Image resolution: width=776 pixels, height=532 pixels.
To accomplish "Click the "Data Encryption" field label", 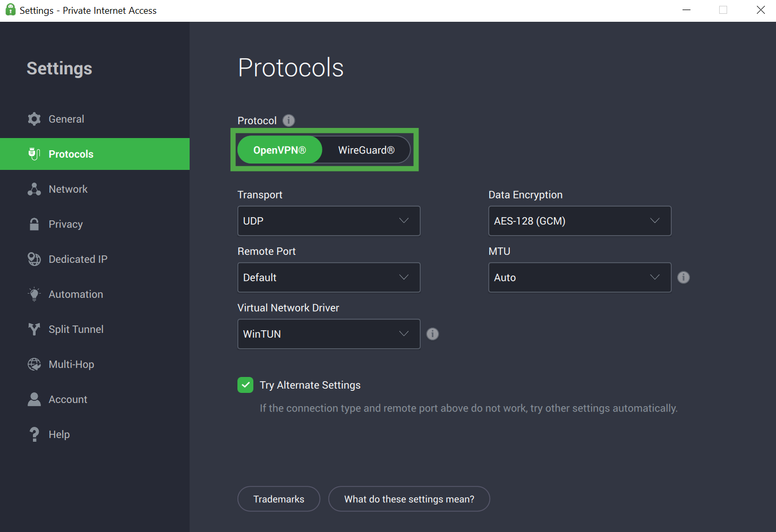I will [525, 195].
